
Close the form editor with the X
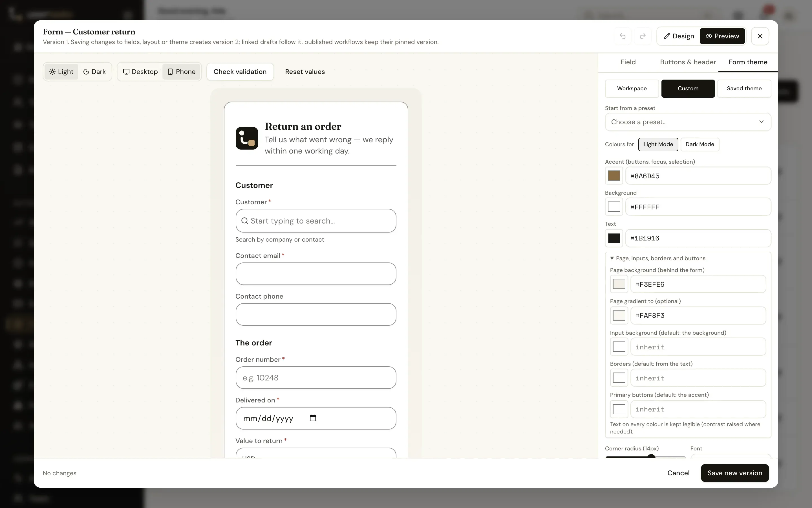pos(760,36)
